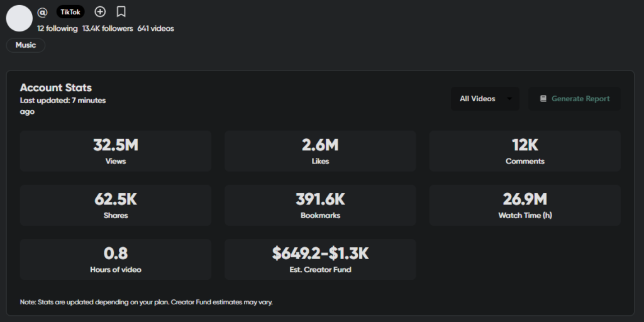Open the Est. Creator Fund card
This screenshot has height=322, width=644.
(x=320, y=259)
